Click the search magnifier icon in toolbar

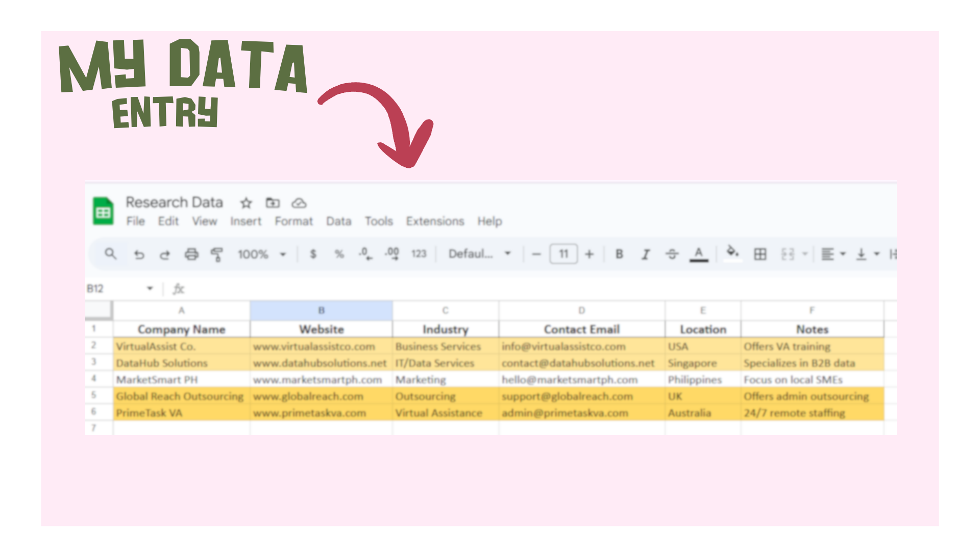tap(110, 254)
